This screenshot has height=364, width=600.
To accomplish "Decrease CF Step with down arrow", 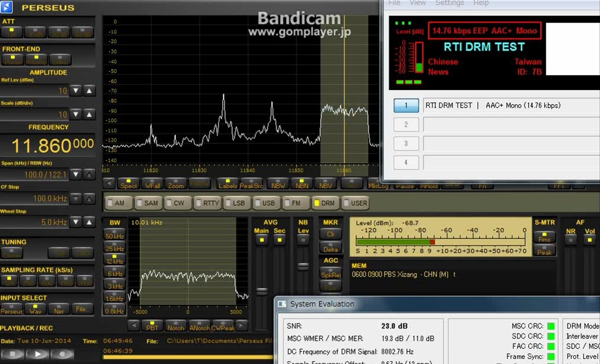I will tap(76, 199).
